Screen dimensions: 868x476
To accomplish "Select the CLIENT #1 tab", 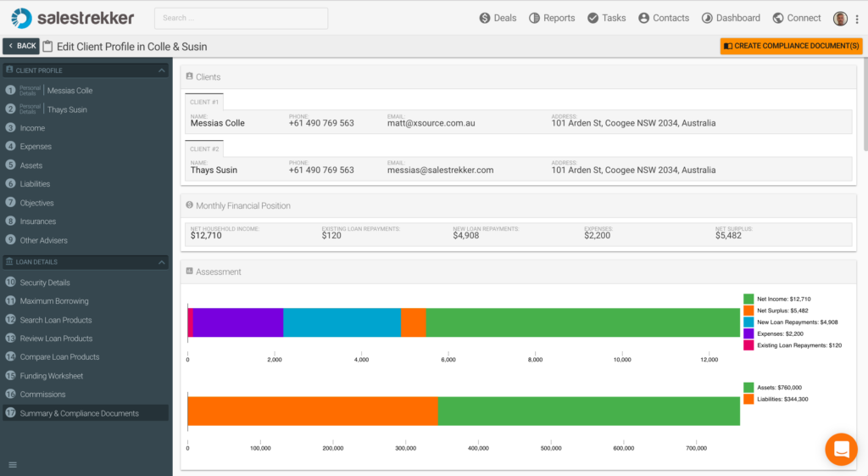I will (x=204, y=102).
